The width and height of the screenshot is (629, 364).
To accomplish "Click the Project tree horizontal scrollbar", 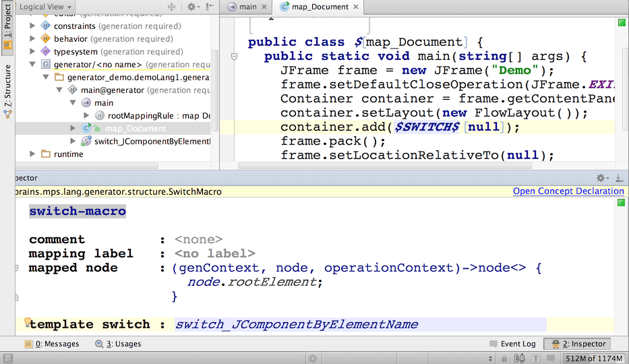I will pyautogui.click(x=87, y=166).
